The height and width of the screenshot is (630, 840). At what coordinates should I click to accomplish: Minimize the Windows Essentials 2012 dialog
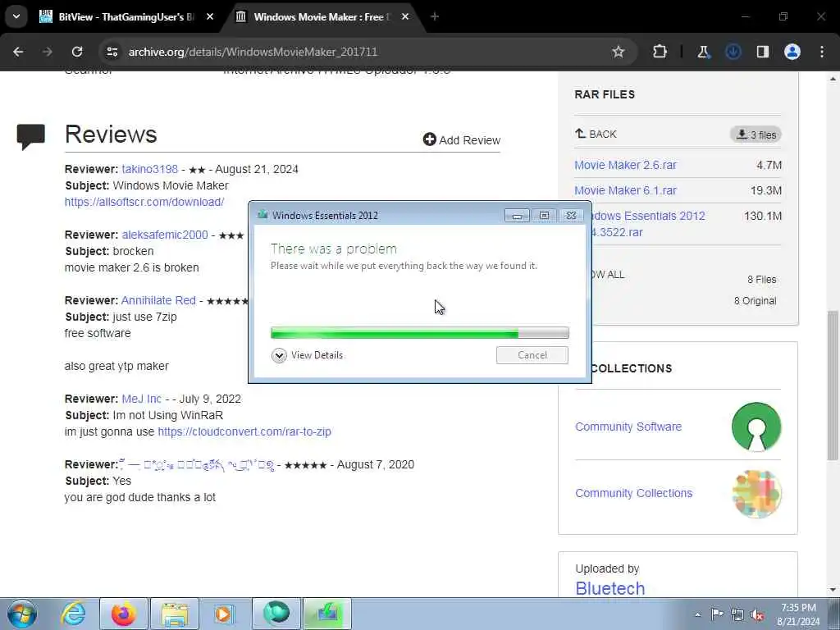(x=517, y=216)
